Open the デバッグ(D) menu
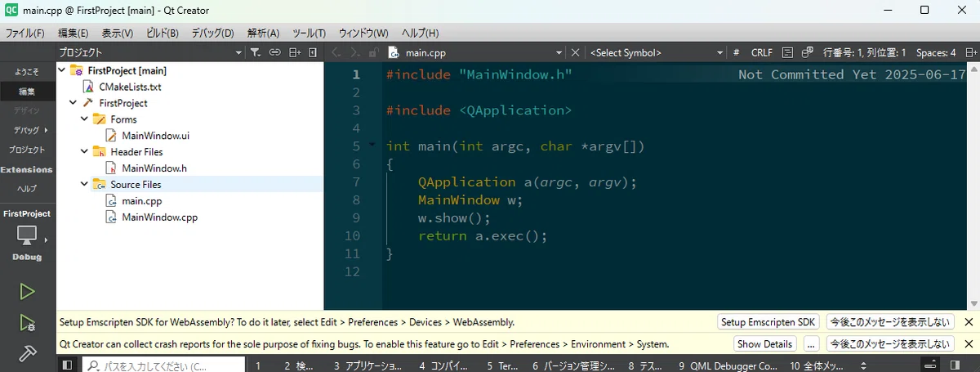Screen dimensions: 980x372 tap(212, 34)
